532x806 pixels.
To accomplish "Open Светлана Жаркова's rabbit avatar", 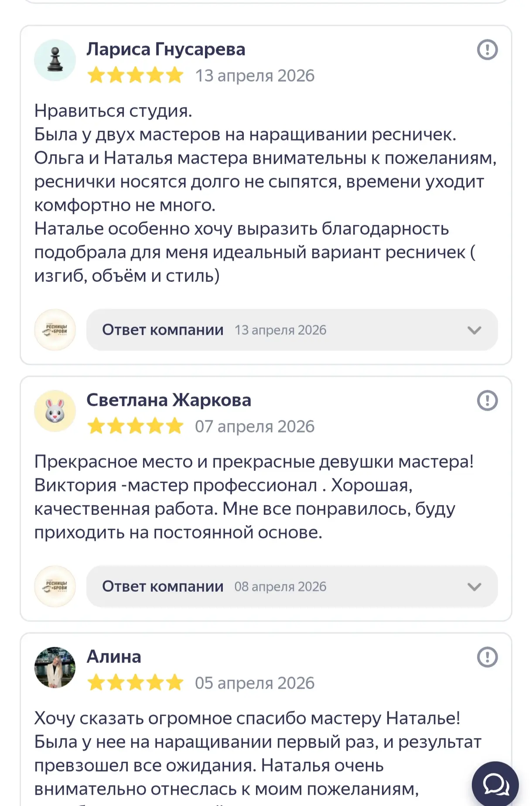I will pyautogui.click(x=55, y=411).
